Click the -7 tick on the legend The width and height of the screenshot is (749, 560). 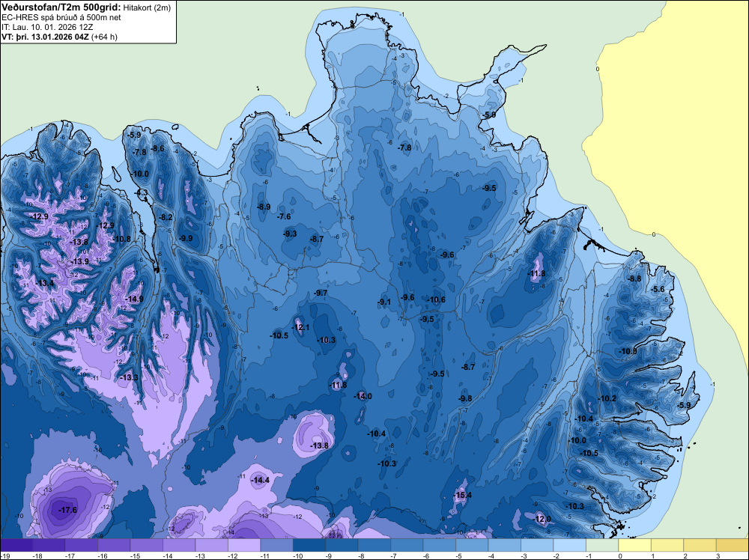395,556
